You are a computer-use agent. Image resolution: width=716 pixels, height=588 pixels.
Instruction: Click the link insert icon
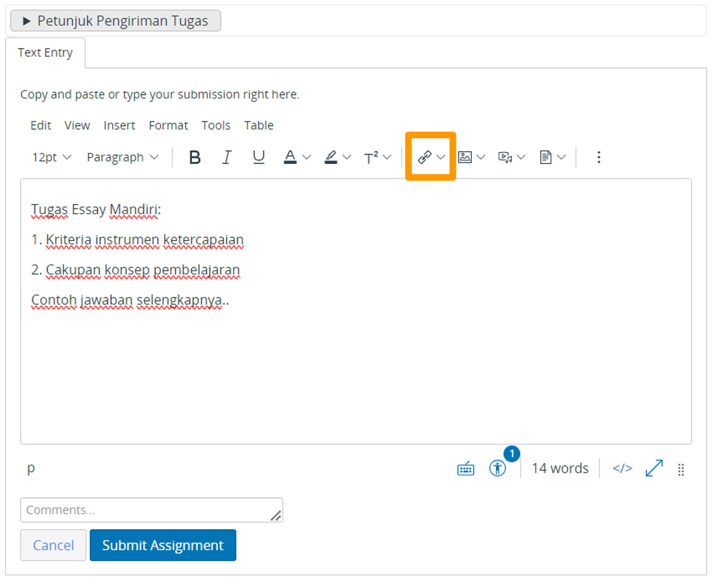pos(424,157)
